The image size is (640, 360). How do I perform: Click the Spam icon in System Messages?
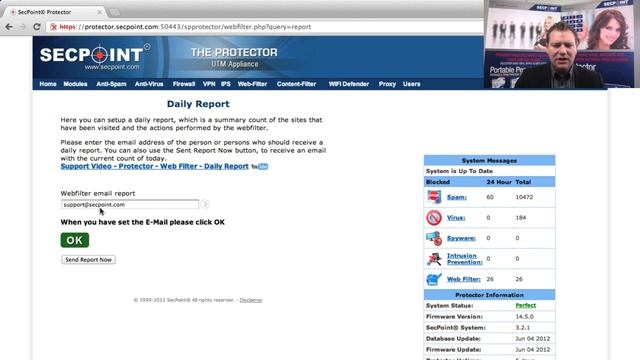434,197
